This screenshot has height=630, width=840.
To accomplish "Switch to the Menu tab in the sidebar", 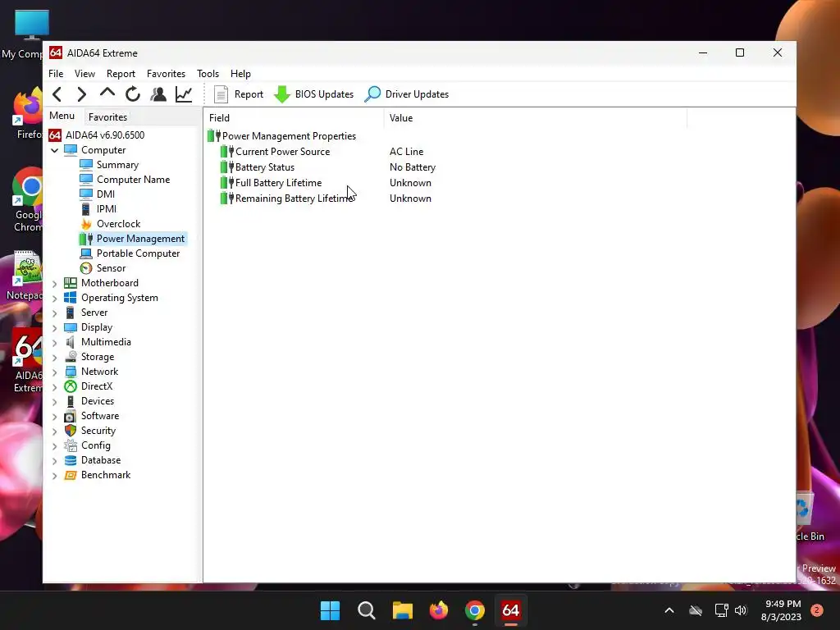I will [x=62, y=116].
